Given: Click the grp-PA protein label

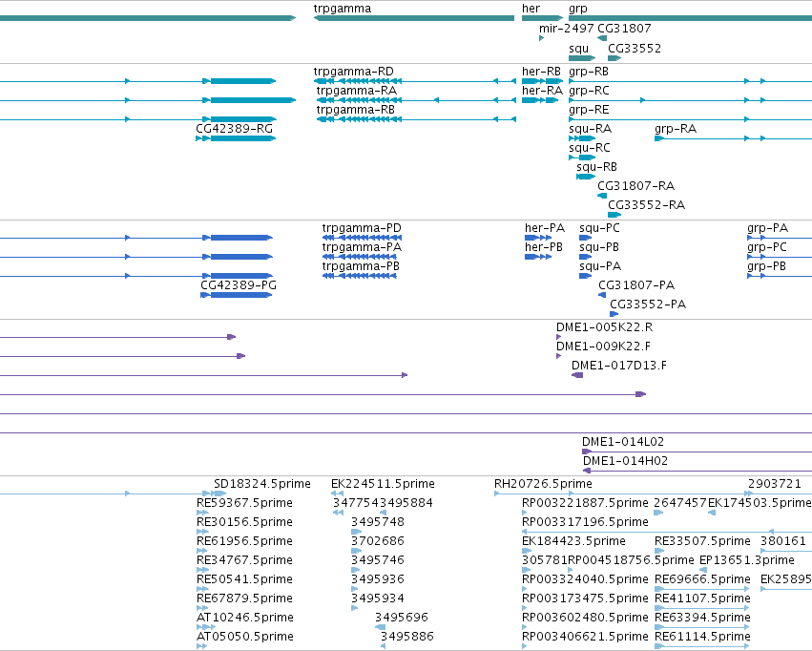Looking at the screenshot, I should [x=767, y=228].
